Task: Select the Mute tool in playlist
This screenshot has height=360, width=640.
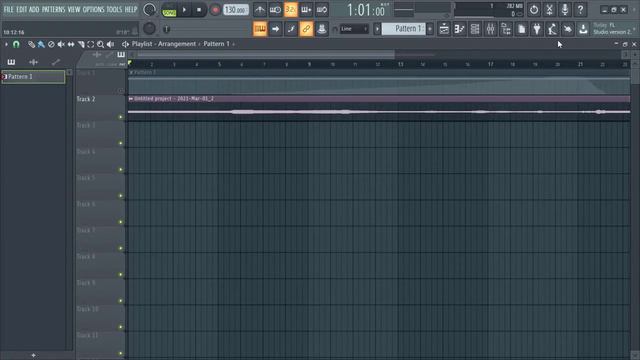Action: [x=61, y=44]
